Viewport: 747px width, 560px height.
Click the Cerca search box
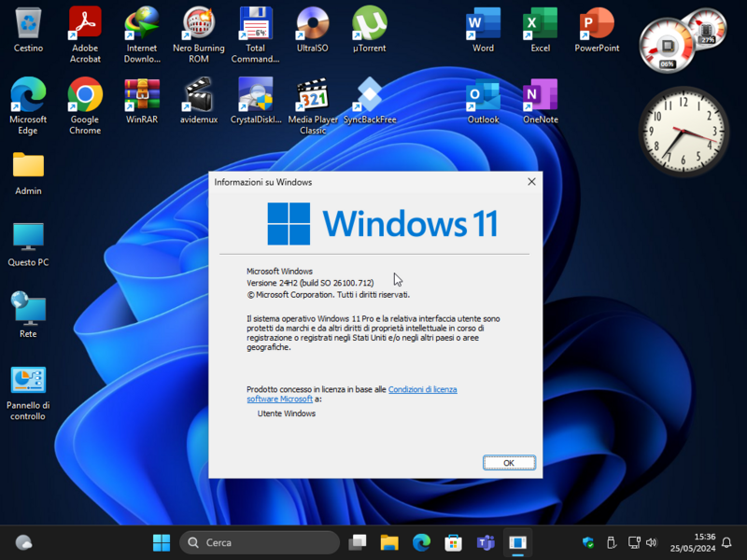point(260,542)
